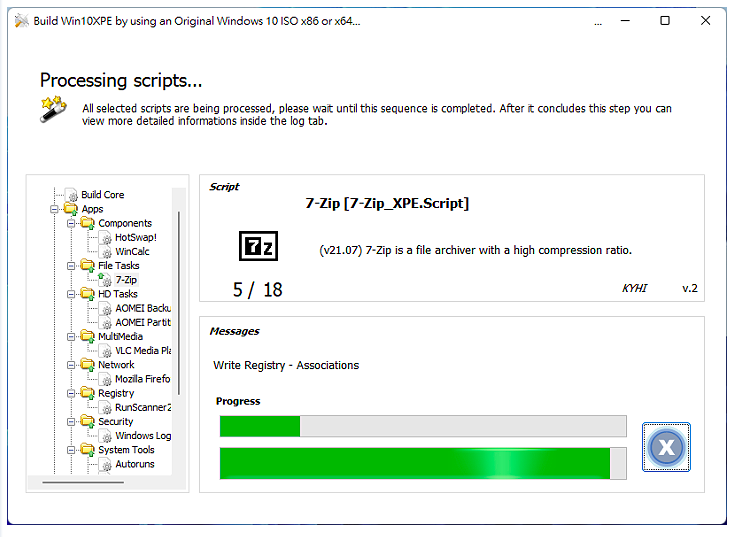Click the 'Write Registry - Associations' message
The width and height of the screenshot is (743, 537).
(286, 365)
